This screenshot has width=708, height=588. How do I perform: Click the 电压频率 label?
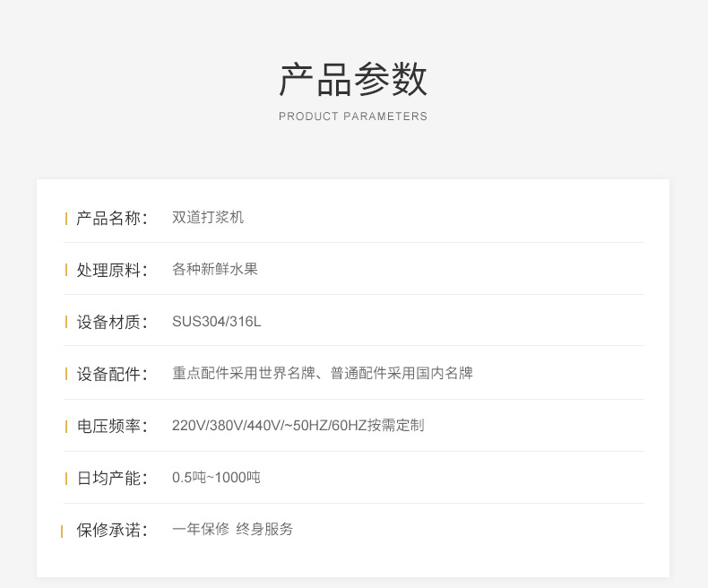coord(108,426)
